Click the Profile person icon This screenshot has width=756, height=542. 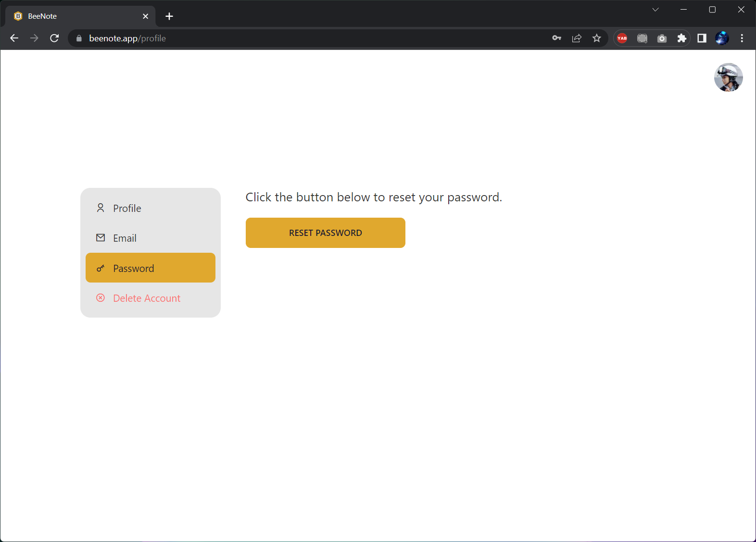(101, 208)
